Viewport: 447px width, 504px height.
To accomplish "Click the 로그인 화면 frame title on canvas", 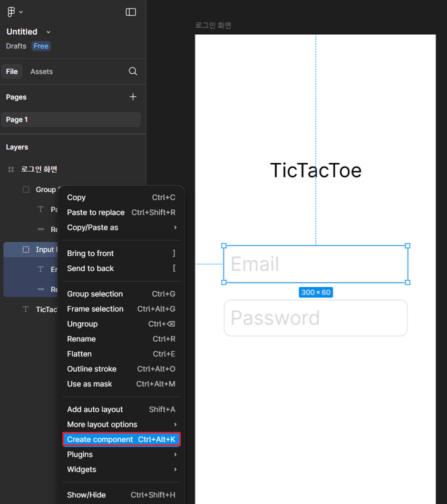I will 213,25.
